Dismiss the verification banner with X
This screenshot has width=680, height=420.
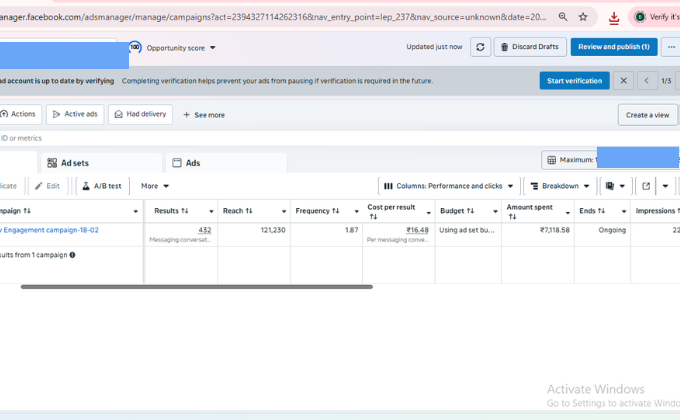pyautogui.click(x=624, y=81)
